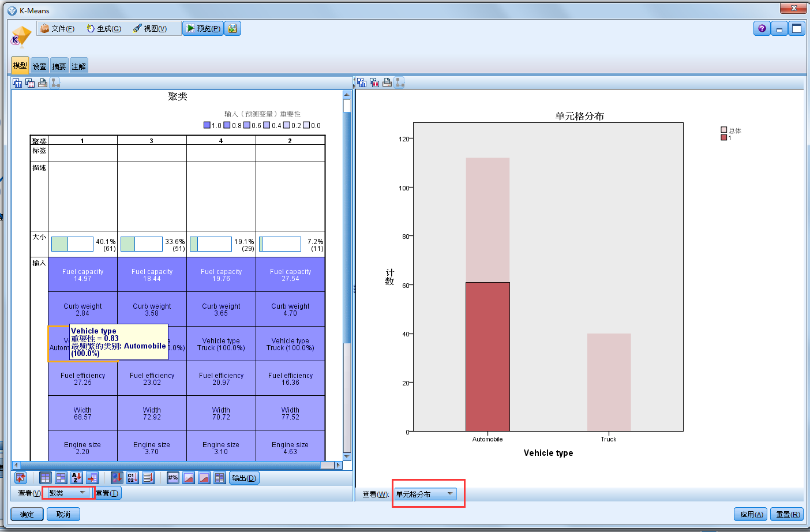Viewport: 810px width, 532px height.
Task: Switch to the 模型 model tab
Action: click(20, 65)
